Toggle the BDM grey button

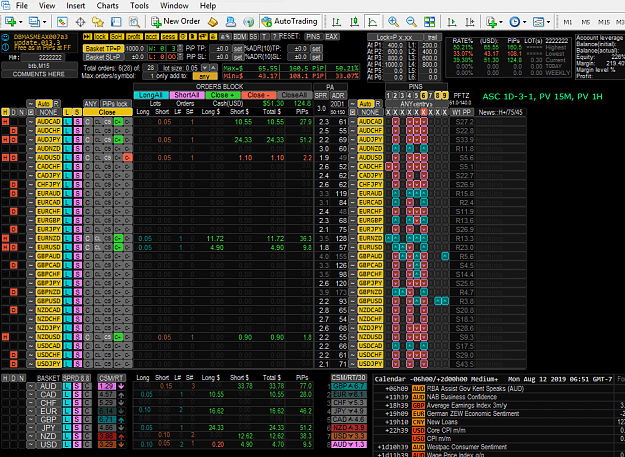pos(240,37)
